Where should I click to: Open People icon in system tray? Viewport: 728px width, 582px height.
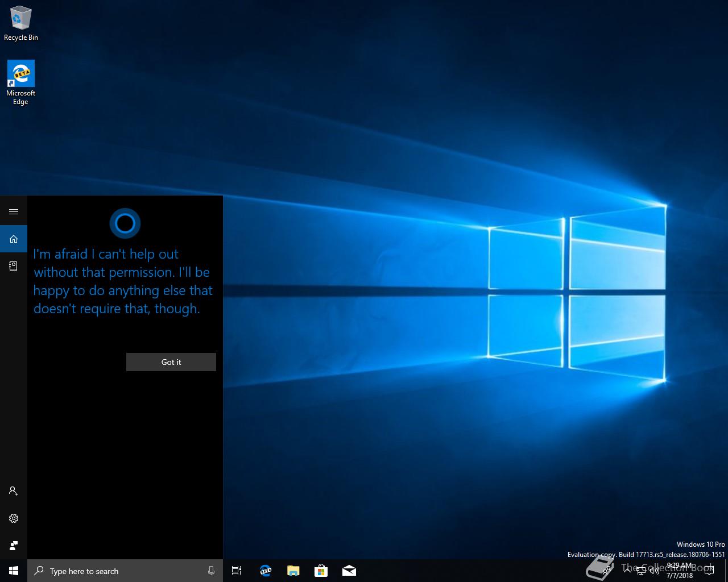(x=607, y=571)
